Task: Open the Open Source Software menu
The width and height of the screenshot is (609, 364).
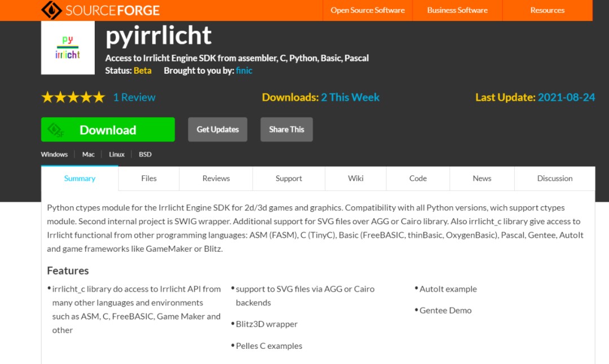Action: [x=368, y=11]
